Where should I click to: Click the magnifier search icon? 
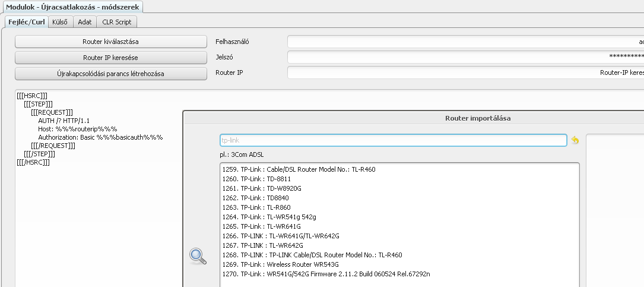coord(198,256)
